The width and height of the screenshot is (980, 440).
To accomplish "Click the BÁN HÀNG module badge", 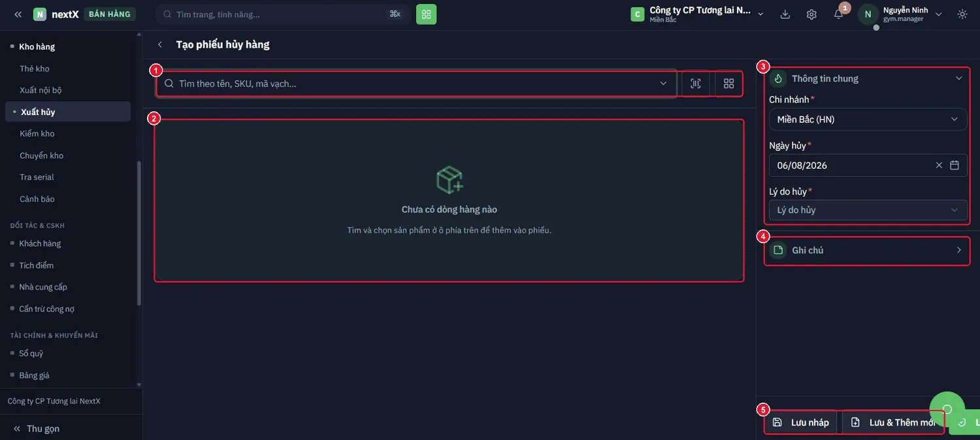I will click(110, 14).
